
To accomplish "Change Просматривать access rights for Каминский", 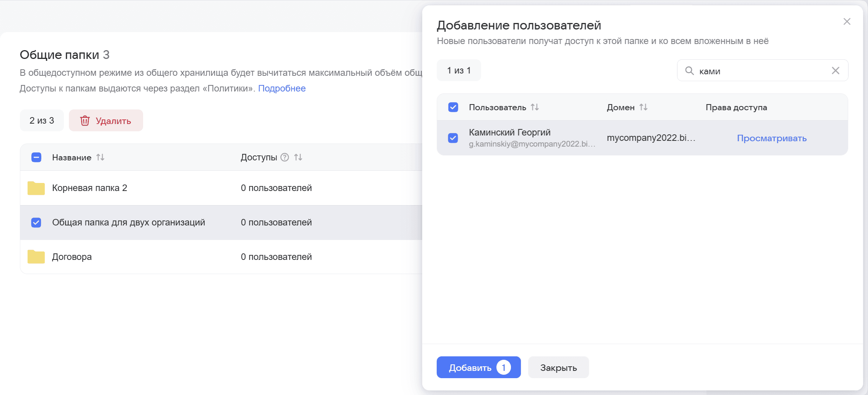I will pos(772,138).
